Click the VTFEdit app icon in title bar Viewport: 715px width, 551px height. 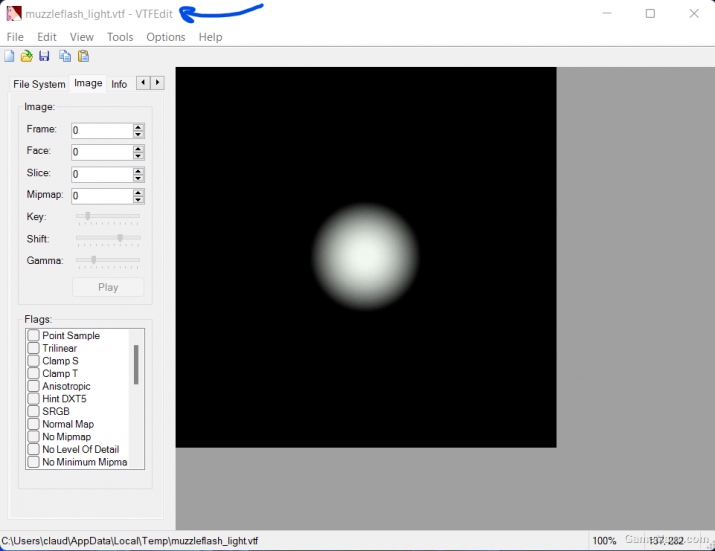coord(14,14)
